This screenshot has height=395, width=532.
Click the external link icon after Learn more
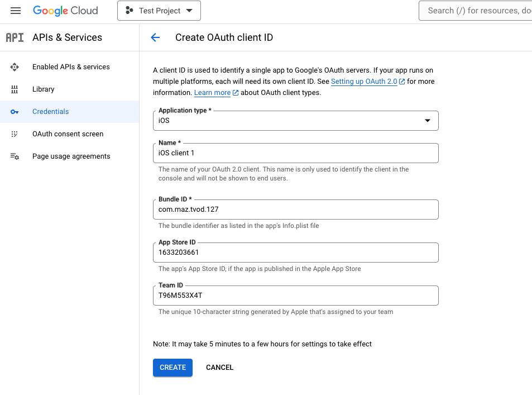pyautogui.click(x=236, y=93)
